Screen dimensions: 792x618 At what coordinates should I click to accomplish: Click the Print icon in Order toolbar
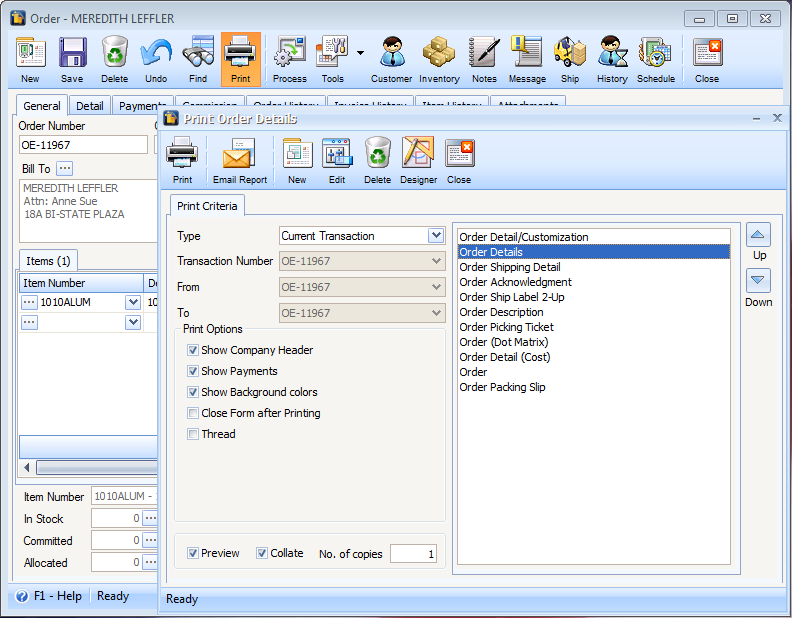[x=240, y=59]
